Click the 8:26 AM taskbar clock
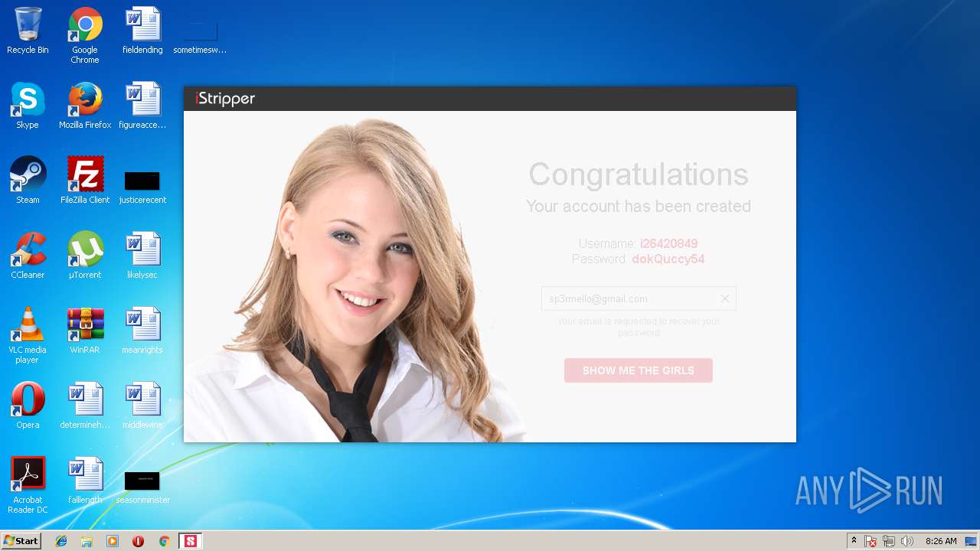The width and height of the screenshot is (980, 551). [x=941, y=541]
